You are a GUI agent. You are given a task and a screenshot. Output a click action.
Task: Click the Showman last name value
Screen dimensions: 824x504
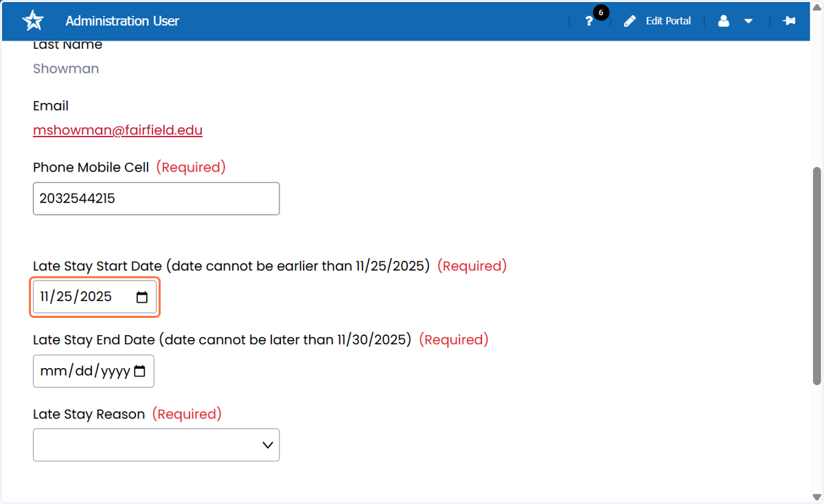66,69
